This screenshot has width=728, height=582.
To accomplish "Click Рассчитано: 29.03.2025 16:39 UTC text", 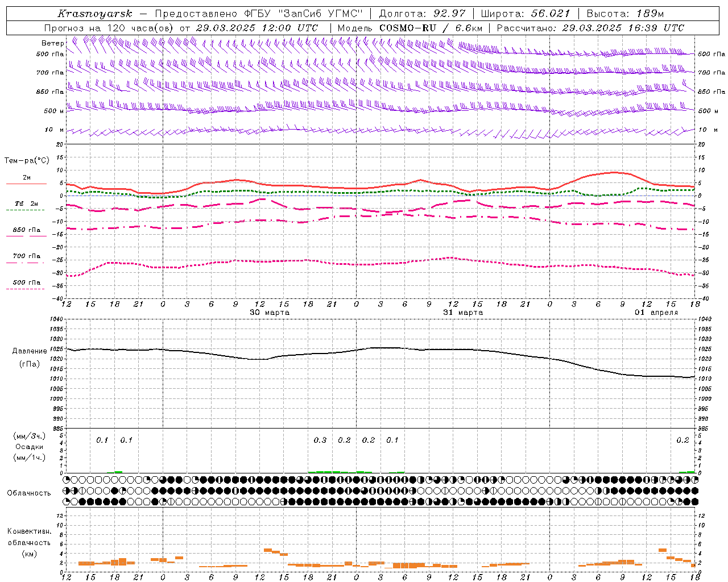I will point(590,28).
